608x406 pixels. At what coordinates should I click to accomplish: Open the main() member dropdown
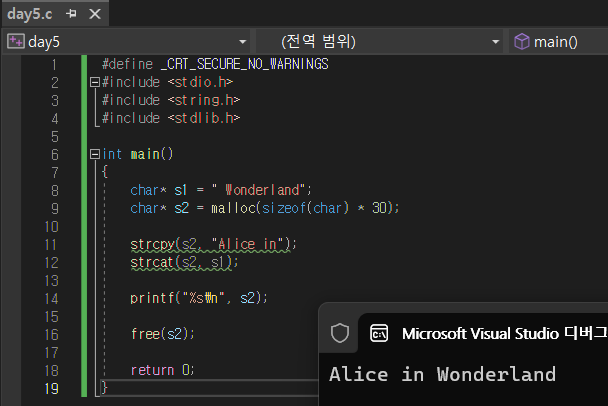point(558,41)
